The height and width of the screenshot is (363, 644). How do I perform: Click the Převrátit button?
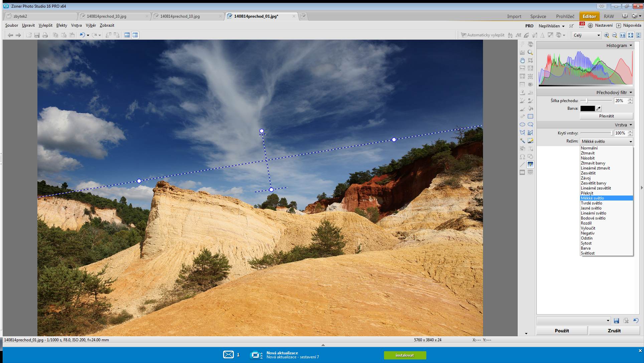(x=606, y=116)
